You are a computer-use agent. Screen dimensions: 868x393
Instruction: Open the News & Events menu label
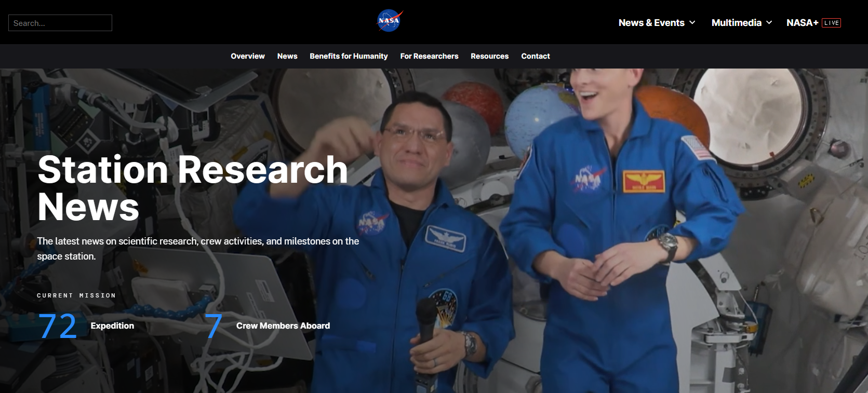(x=651, y=23)
